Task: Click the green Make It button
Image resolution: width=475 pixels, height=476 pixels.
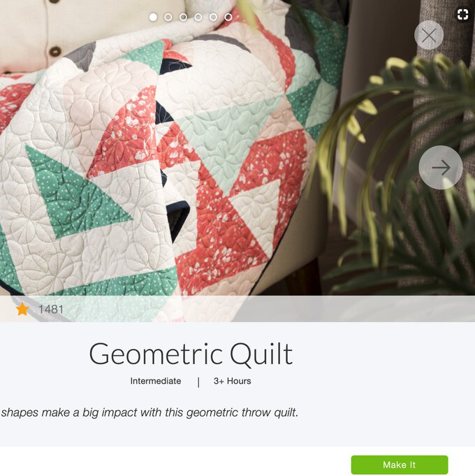Action: (400, 465)
